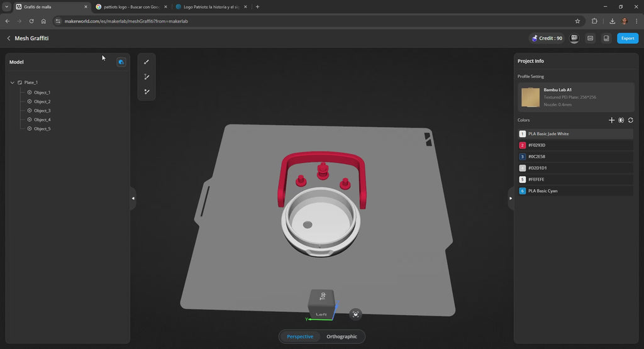
Task: Go to browser home page
Action: point(43,21)
